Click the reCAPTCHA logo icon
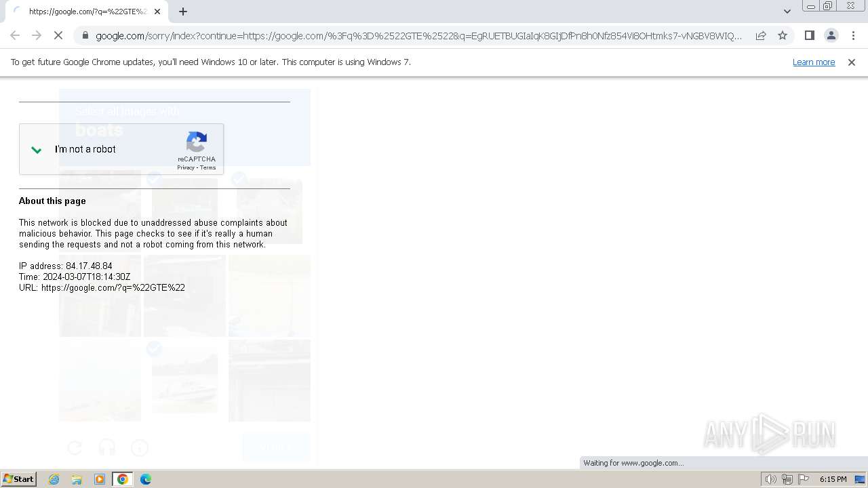The image size is (868, 488). point(197,142)
